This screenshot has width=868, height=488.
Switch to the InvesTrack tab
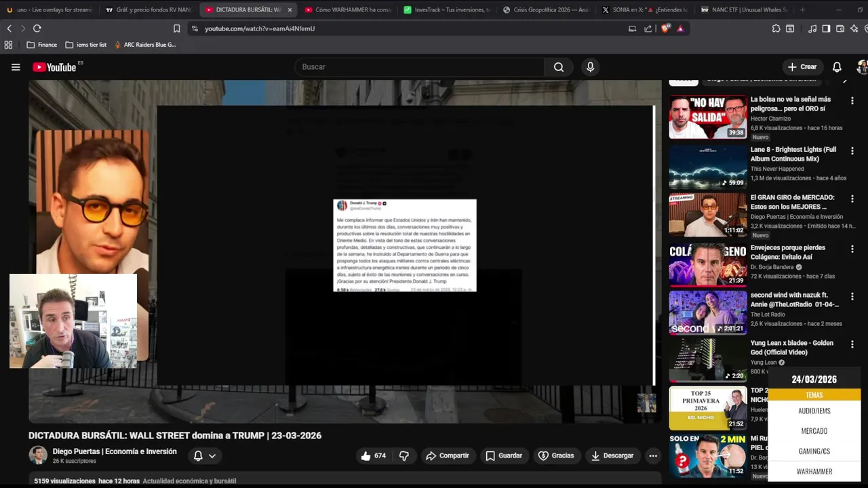pos(446,9)
